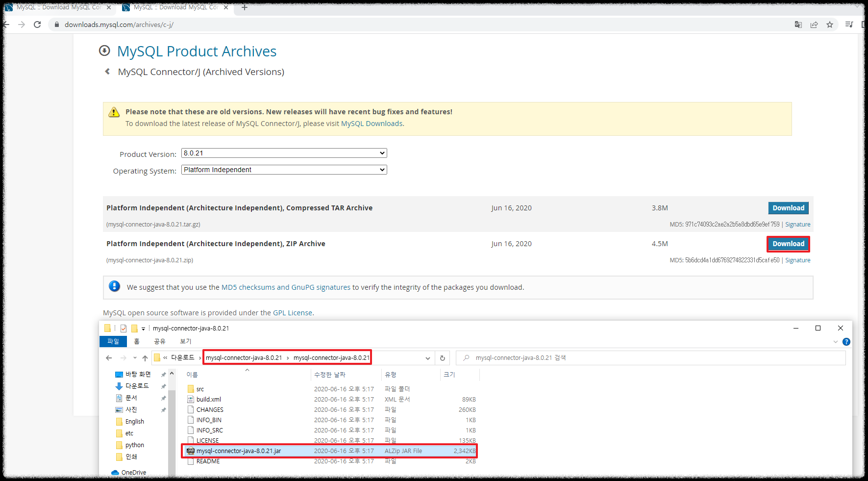Open the media control icon in browser toolbar
This screenshot has width=868, height=481.
click(x=849, y=25)
